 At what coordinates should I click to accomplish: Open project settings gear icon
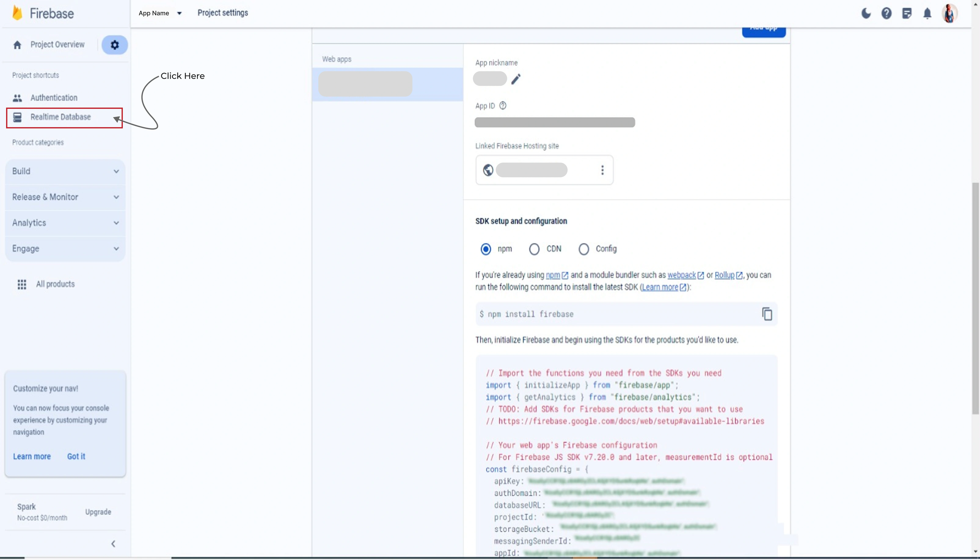[115, 45]
